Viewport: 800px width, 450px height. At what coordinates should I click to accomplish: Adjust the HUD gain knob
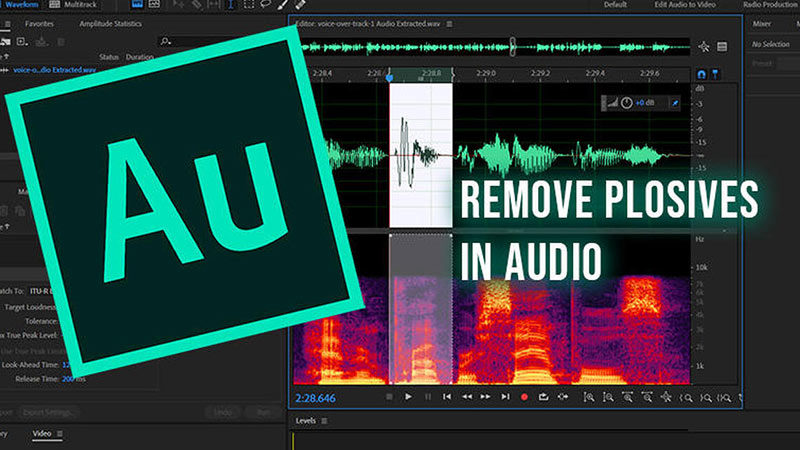click(626, 103)
